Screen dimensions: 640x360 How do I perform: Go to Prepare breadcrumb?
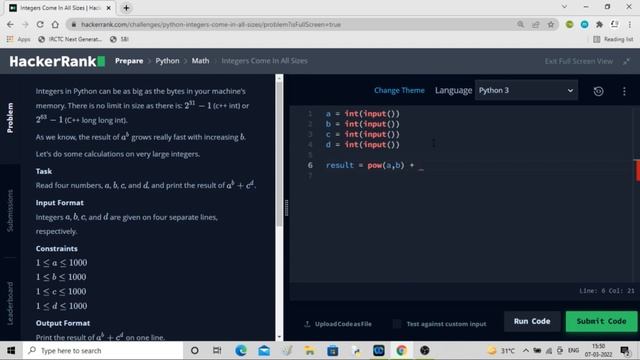(129, 61)
